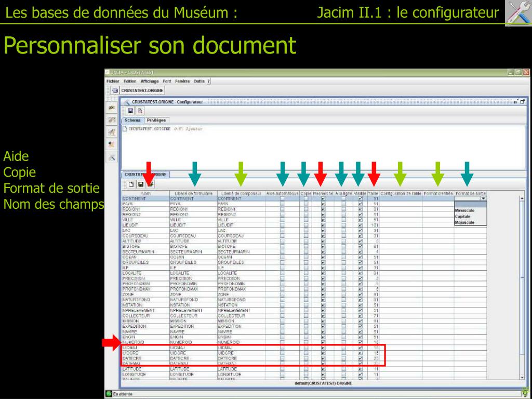Image resolution: width=532 pixels, height=399 pixels.
Task: Click the green status icon near En attente
Action: 109,394
